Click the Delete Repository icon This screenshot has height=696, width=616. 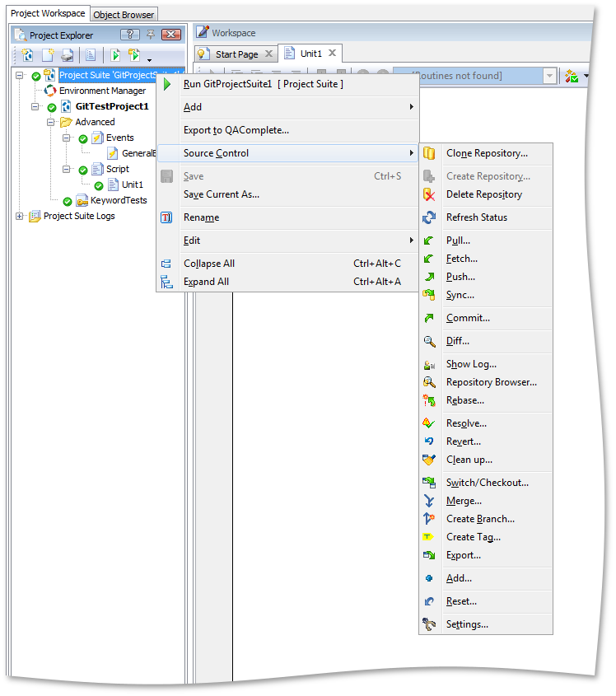pyautogui.click(x=429, y=194)
